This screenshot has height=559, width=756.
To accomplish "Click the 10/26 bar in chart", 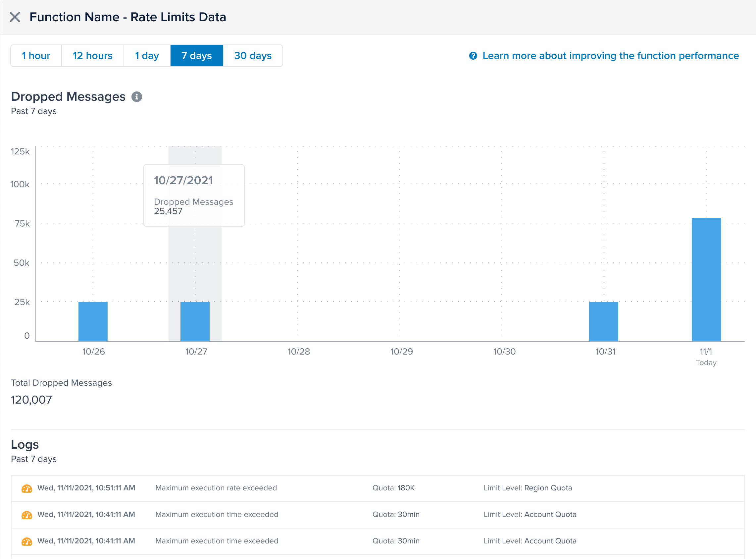I will pos(93,321).
